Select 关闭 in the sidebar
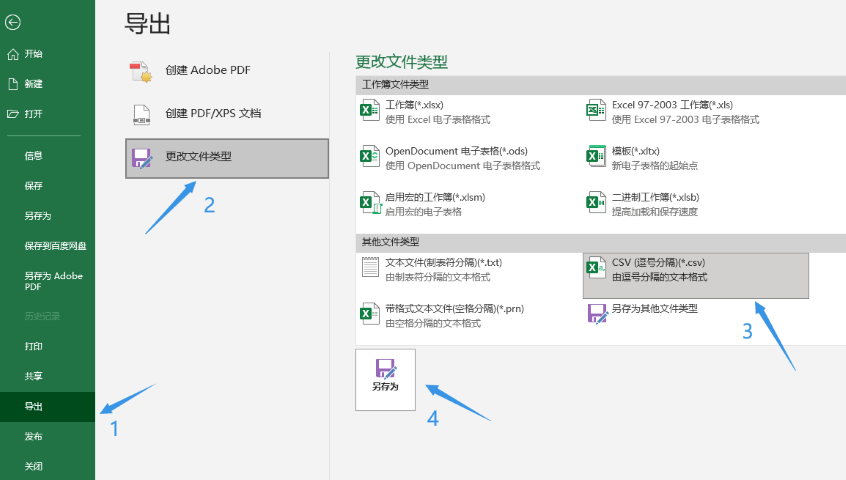The image size is (846, 480). [x=33, y=466]
